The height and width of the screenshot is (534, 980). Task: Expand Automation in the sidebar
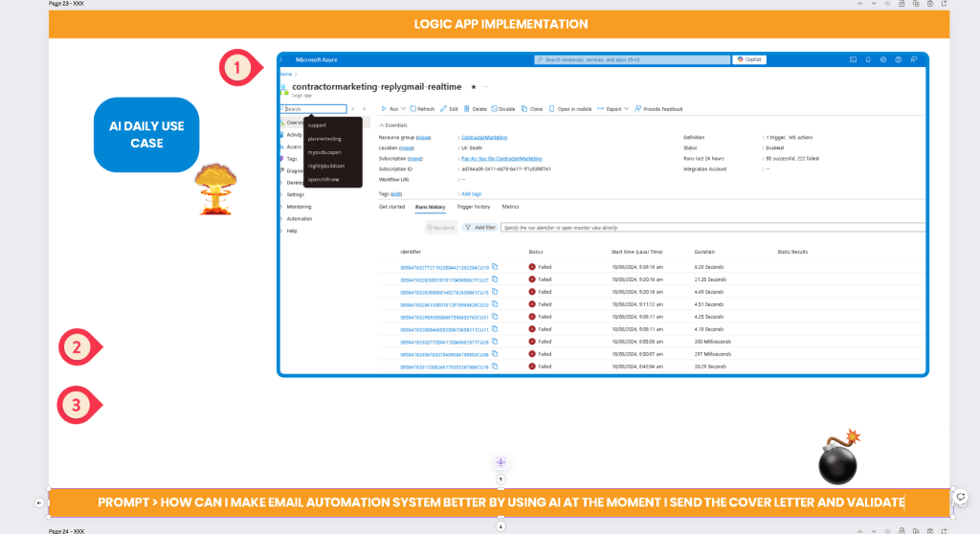point(299,219)
